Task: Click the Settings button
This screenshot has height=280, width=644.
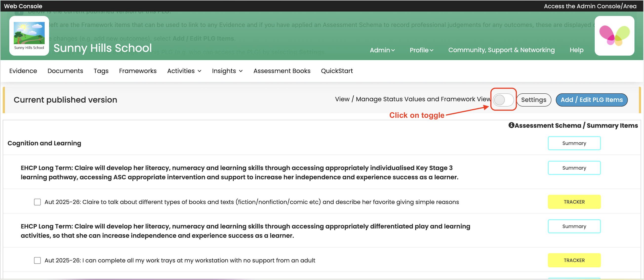Action: point(534,100)
